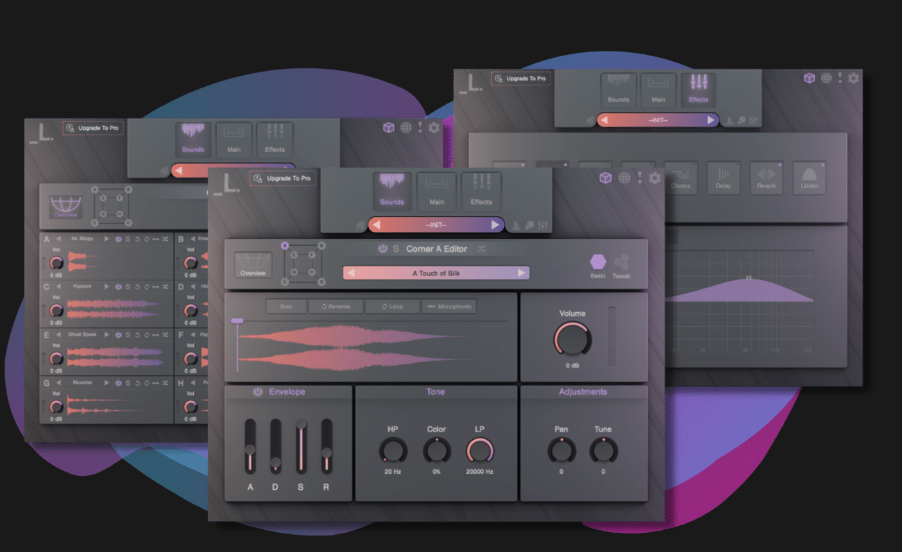The width and height of the screenshot is (902, 552).
Task: Open settings gear in front window
Action: point(655,178)
